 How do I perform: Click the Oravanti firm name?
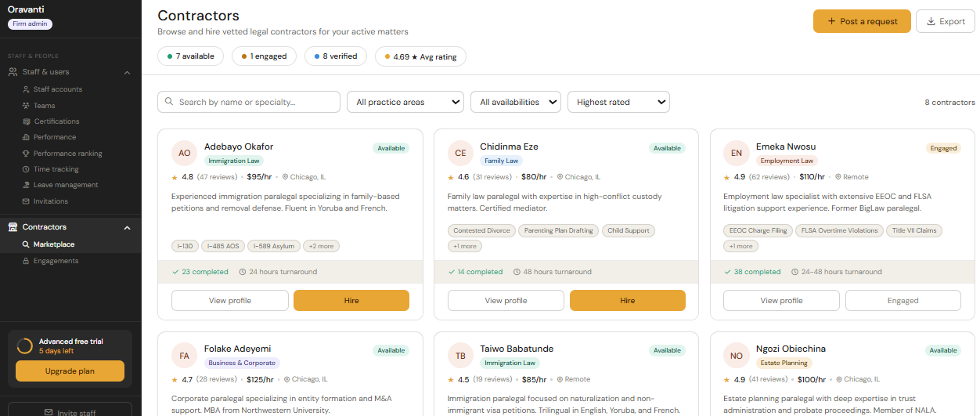24,9
